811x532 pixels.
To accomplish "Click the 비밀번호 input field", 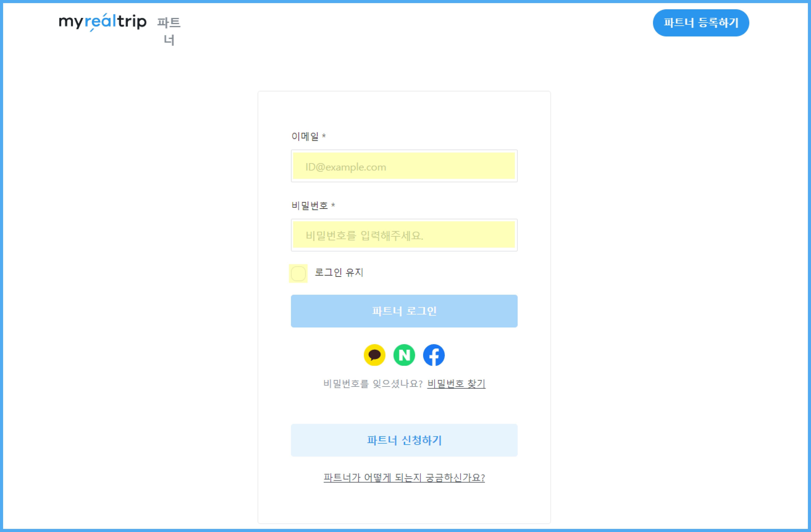I will 404,235.
